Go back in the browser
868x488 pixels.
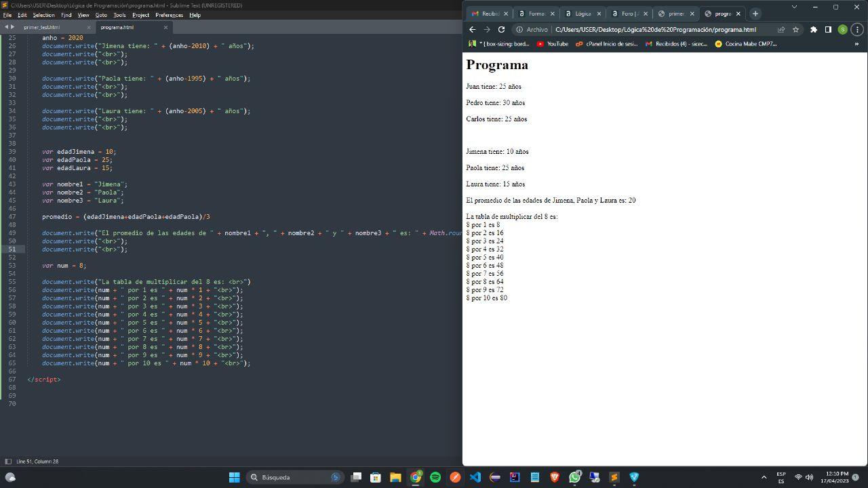472,29
